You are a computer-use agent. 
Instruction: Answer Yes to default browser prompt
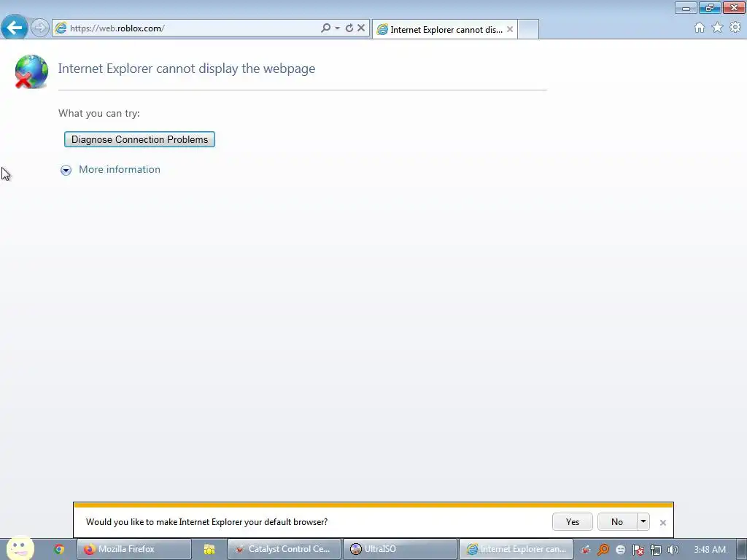click(573, 522)
